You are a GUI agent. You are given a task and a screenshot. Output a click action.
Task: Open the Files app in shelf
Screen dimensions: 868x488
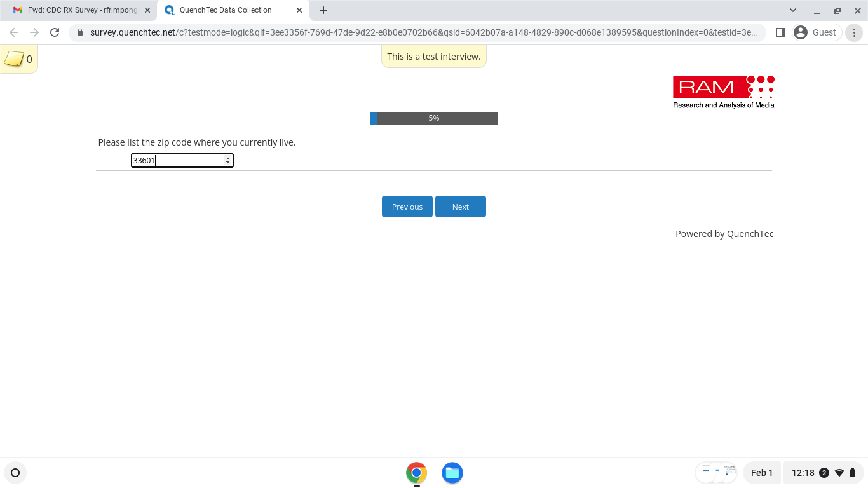452,473
